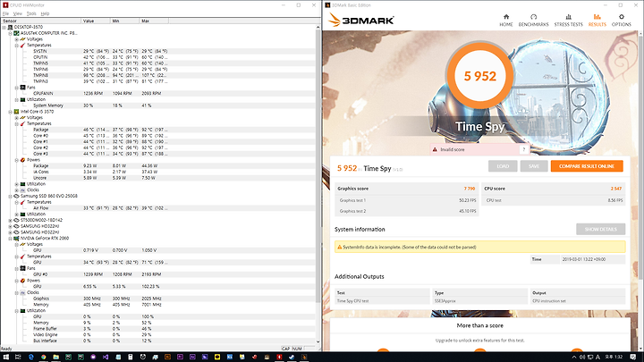Viewport: 644px width, 362px height.
Task: Open the Tools menu in HWMonitor
Action: (31, 13)
